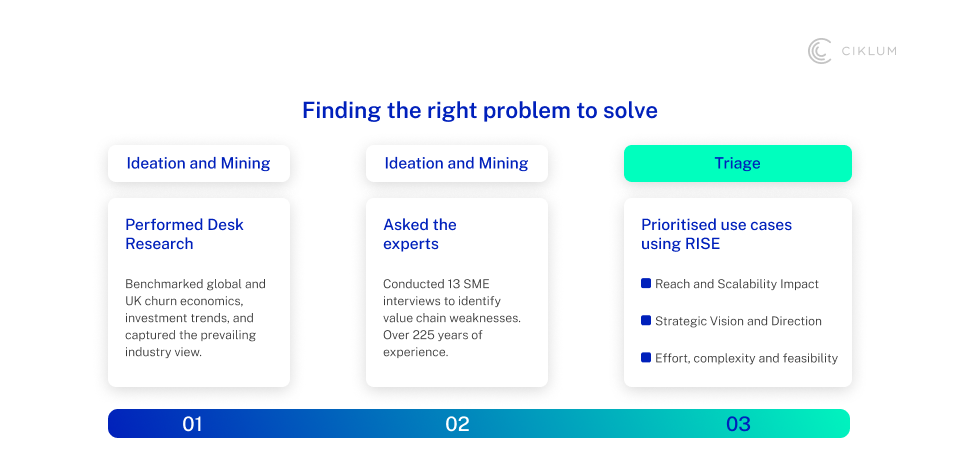Click step 01 on the progress bar

click(192, 424)
